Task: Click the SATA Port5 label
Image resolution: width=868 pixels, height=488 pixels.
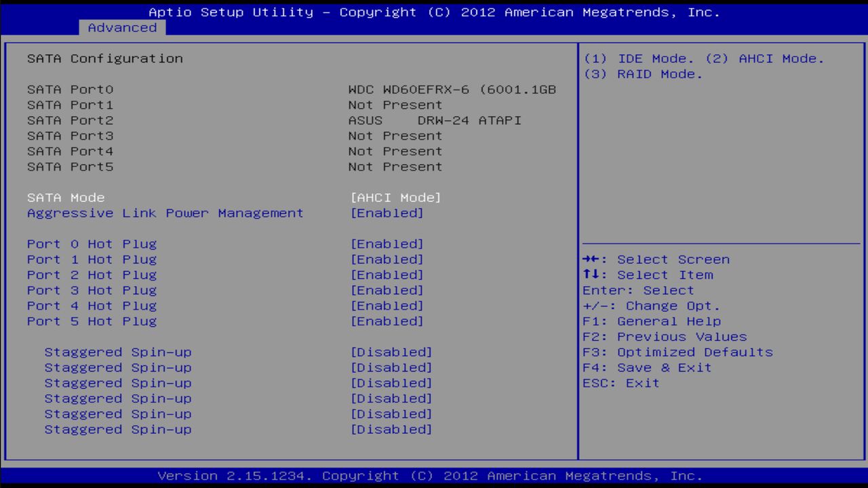Action: click(71, 167)
